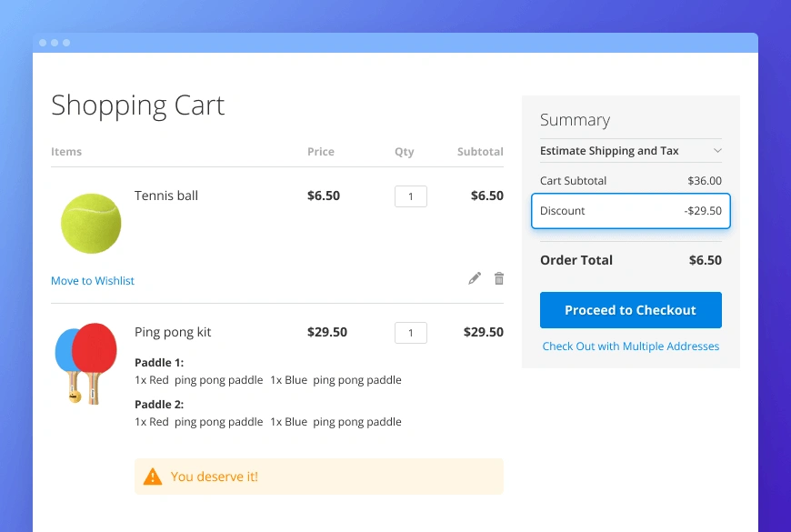Click the pencil edit icon for Tennis ball
791x532 pixels.
pos(475,278)
